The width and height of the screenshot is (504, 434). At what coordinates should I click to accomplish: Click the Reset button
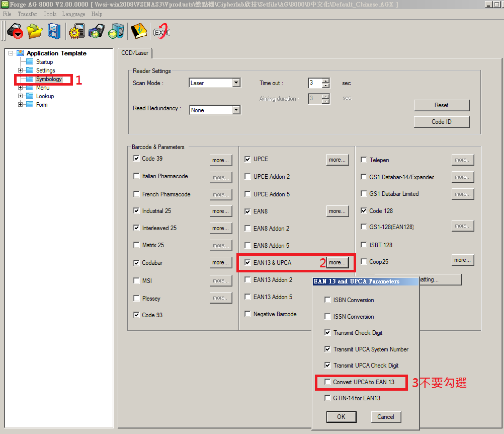point(442,105)
